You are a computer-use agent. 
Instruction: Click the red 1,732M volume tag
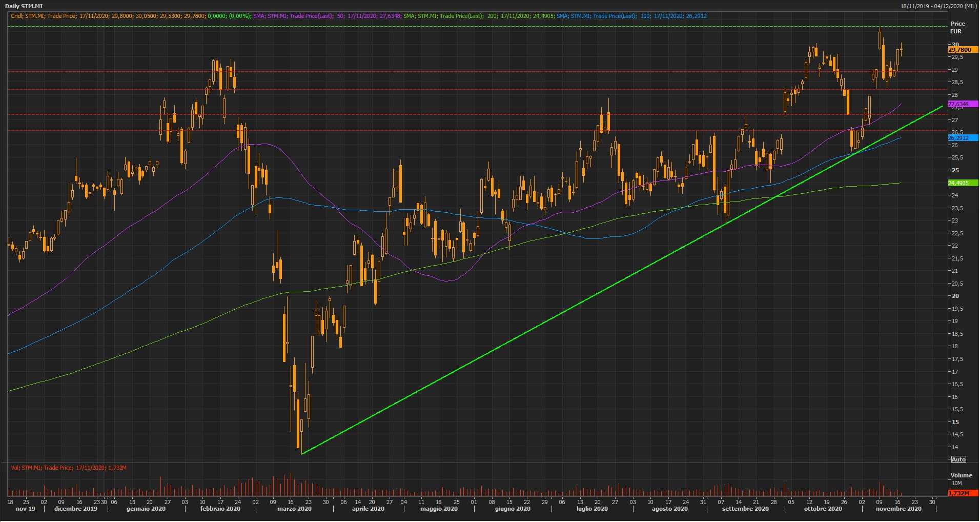pos(959,493)
